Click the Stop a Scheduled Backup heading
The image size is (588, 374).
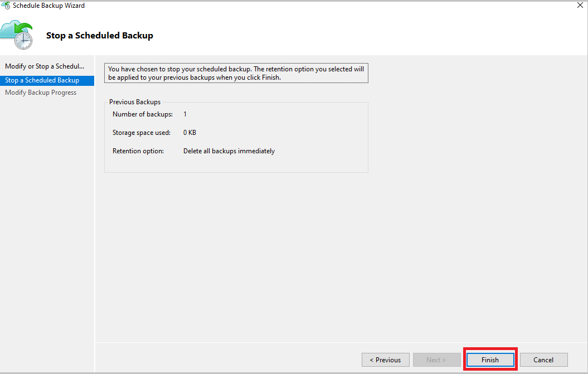(99, 35)
